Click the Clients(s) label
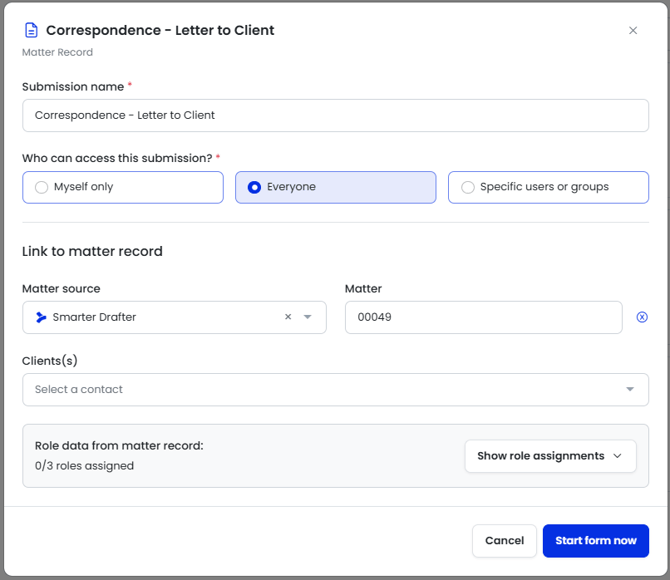This screenshot has width=670, height=580. click(x=50, y=361)
